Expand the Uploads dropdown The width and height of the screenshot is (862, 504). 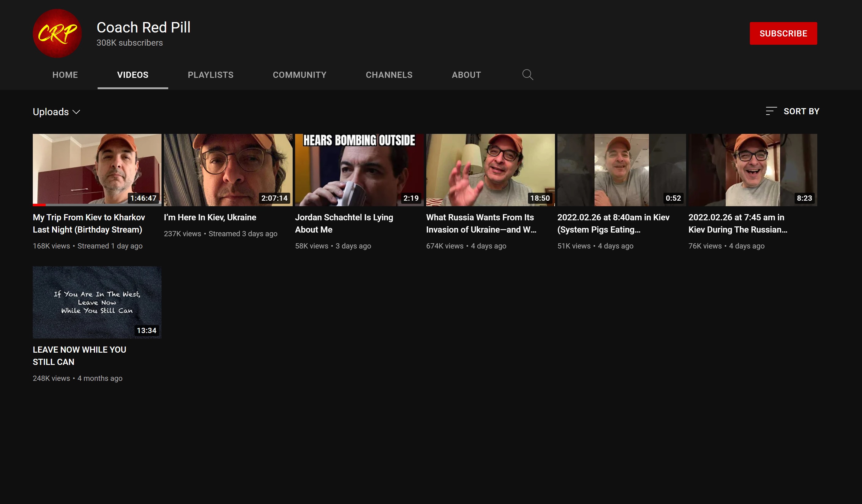click(56, 112)
